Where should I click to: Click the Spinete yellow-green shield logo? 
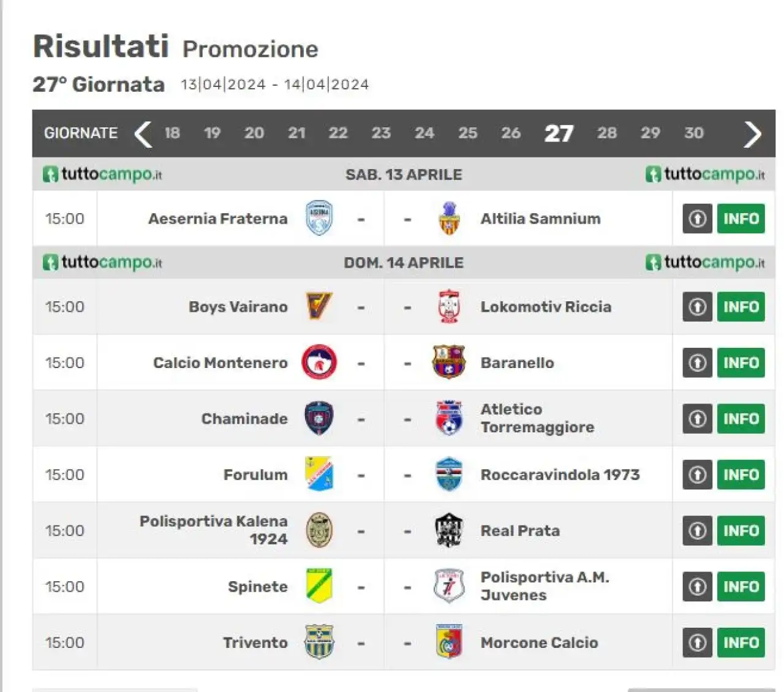click(x=319, y=586)
